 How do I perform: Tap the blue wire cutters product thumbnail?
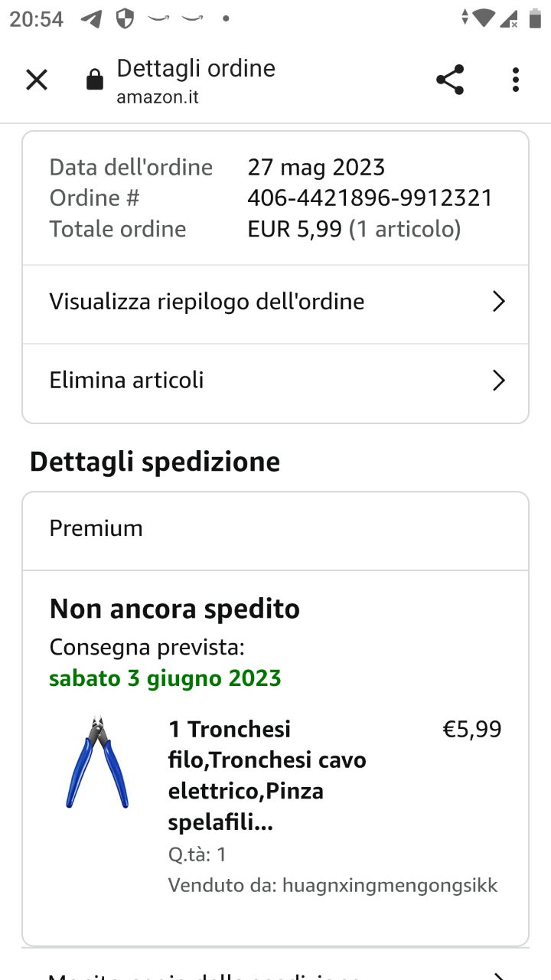pyautogui.click(x=97, y=762)
